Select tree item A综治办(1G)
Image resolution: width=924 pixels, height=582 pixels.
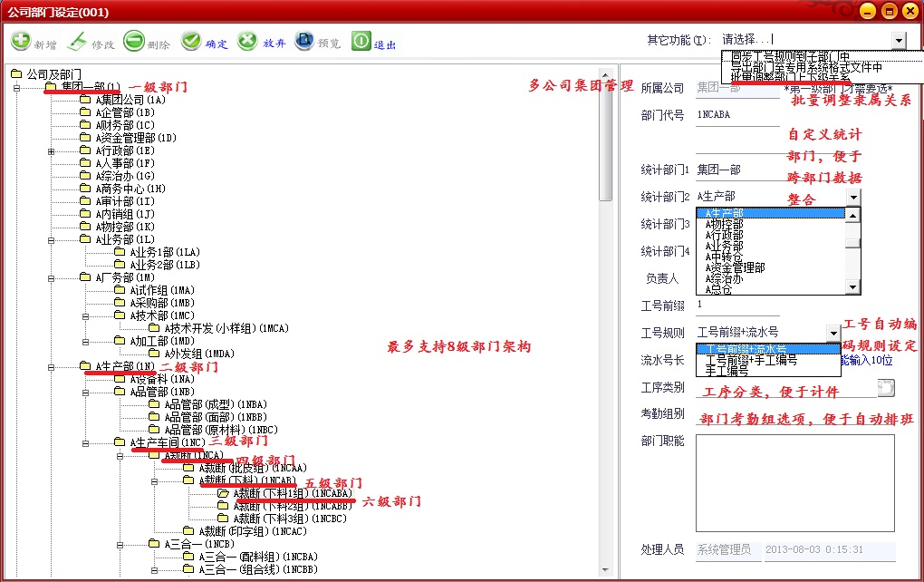click(x=125, y=176)
